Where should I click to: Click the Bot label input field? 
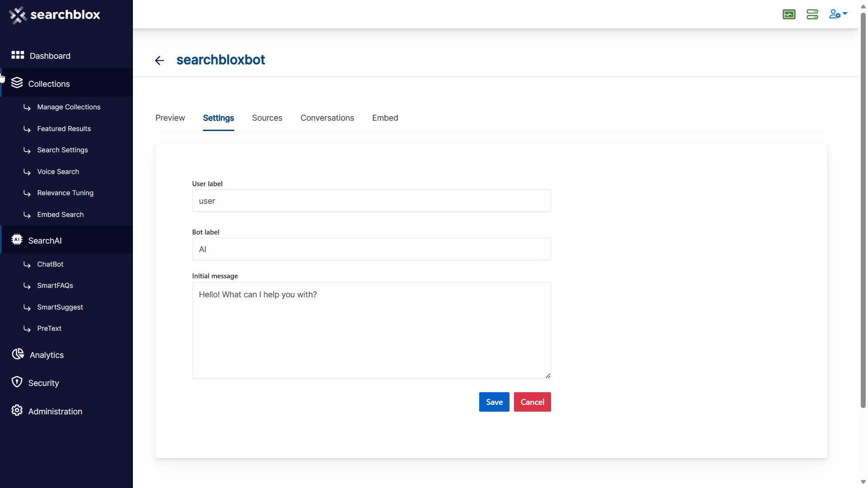point(371,249)
